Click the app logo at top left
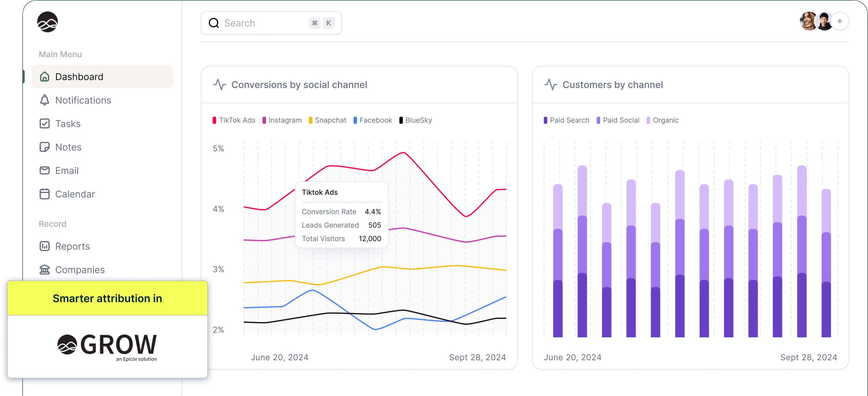Screen dimensions: 868x396 pyautogui.click(x=48, y=22)
